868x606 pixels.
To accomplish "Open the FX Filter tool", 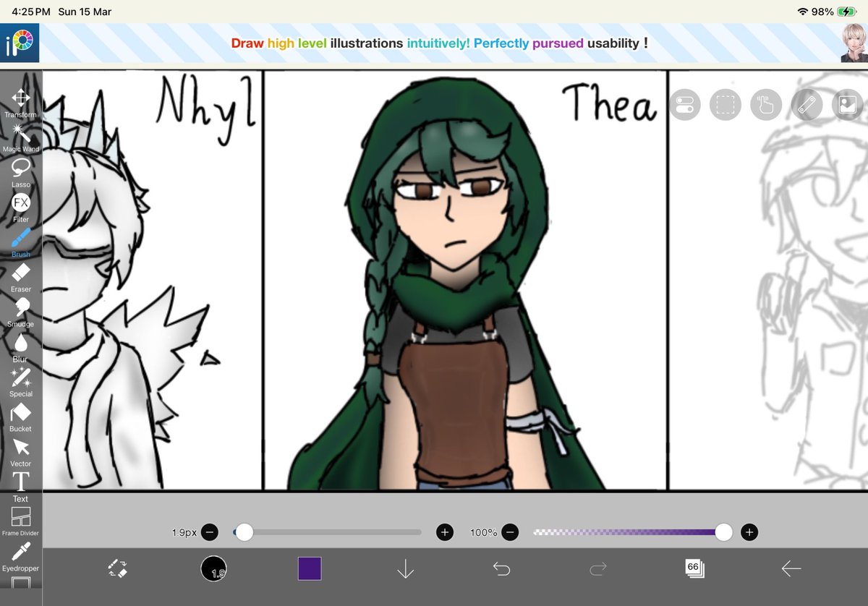I will click(20, 208).
